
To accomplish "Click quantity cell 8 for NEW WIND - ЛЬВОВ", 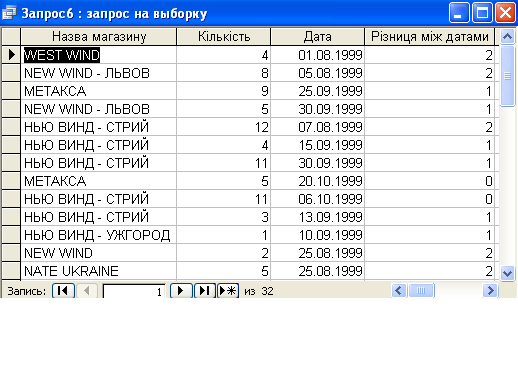I will (x=223, y=73).
